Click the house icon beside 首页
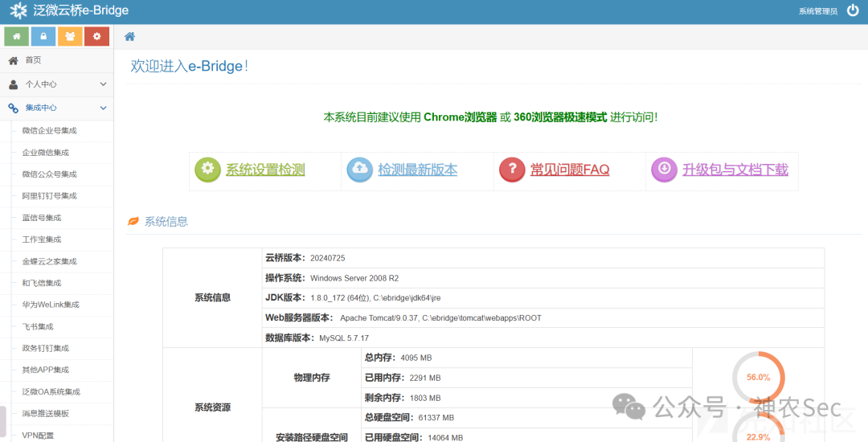The width and height of the screenshot is (868, 442). 14,60
